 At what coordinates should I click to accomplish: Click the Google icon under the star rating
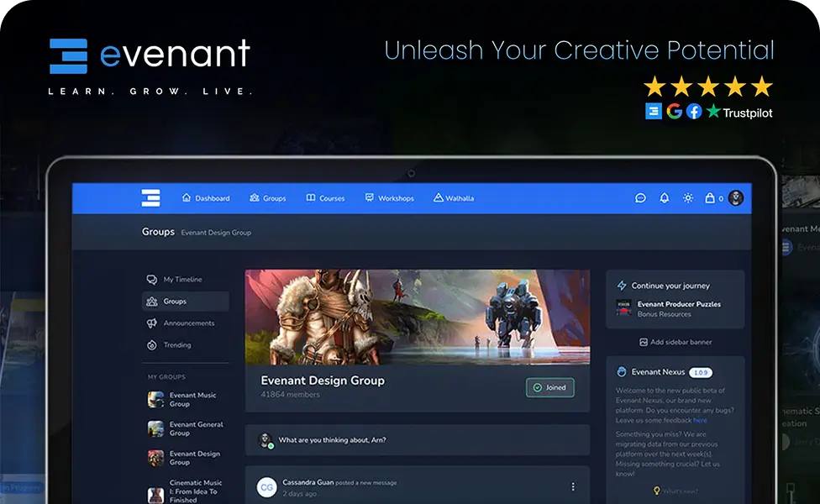(674, 112)
